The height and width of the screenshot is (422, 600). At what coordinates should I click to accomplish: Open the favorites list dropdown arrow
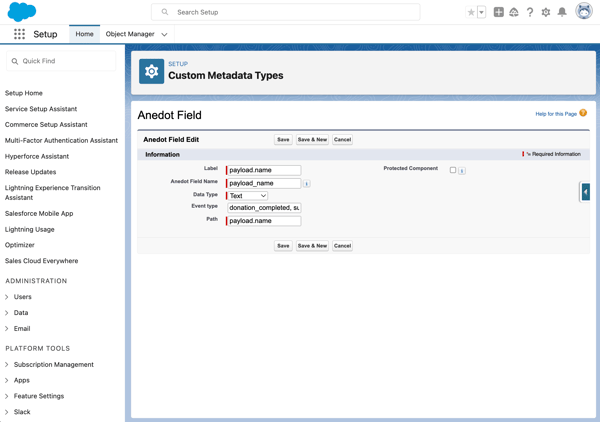click(x=481, y=12)
